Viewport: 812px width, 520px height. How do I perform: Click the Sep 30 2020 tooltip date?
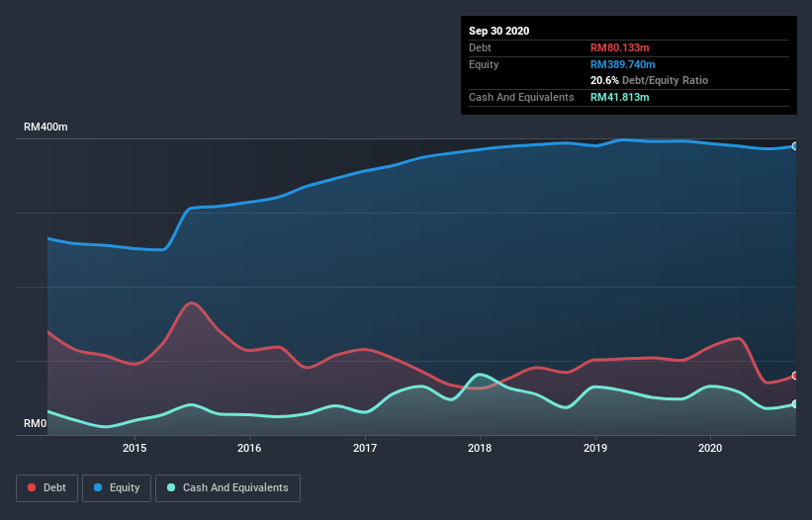[x=499, y=31]
